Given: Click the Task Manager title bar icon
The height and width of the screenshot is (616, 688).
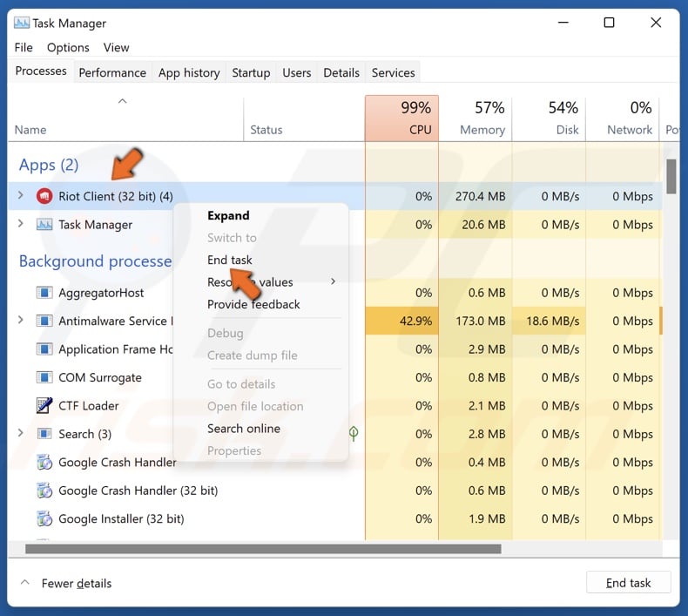Looking at the screenshot, I should [22, 23].
